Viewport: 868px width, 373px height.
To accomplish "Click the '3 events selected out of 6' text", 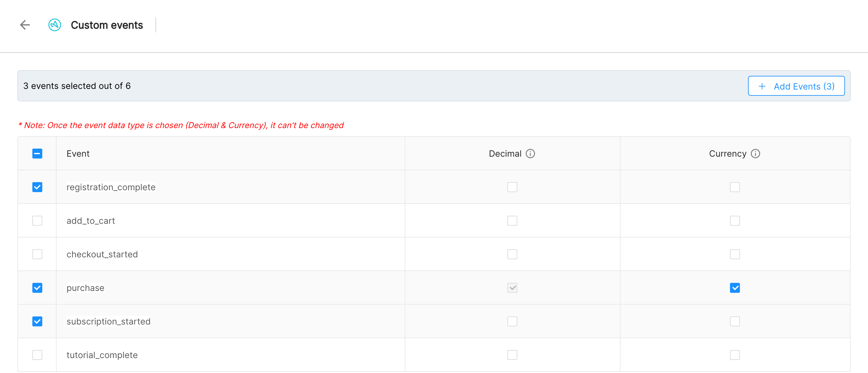I will pyautogui.click(x=77, y=86).
